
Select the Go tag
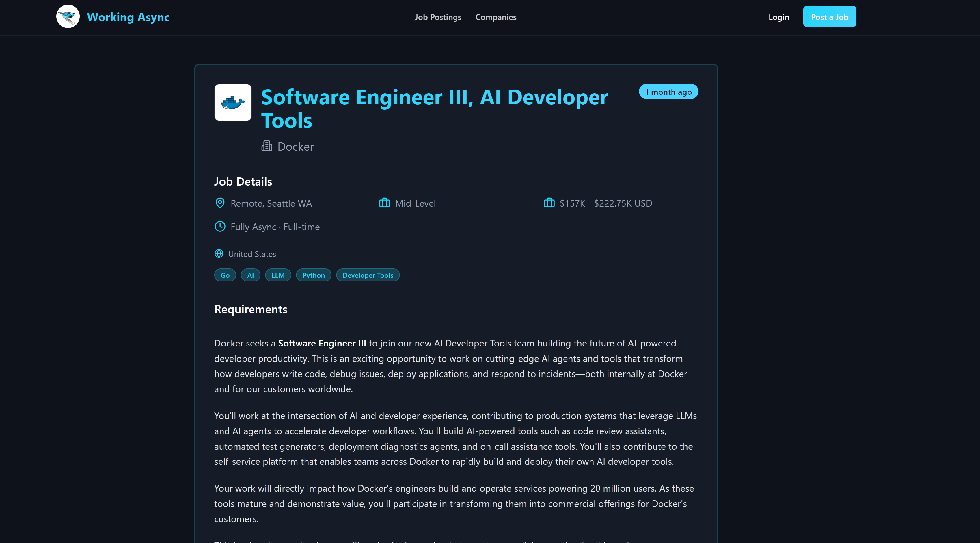tap(225, 275)
